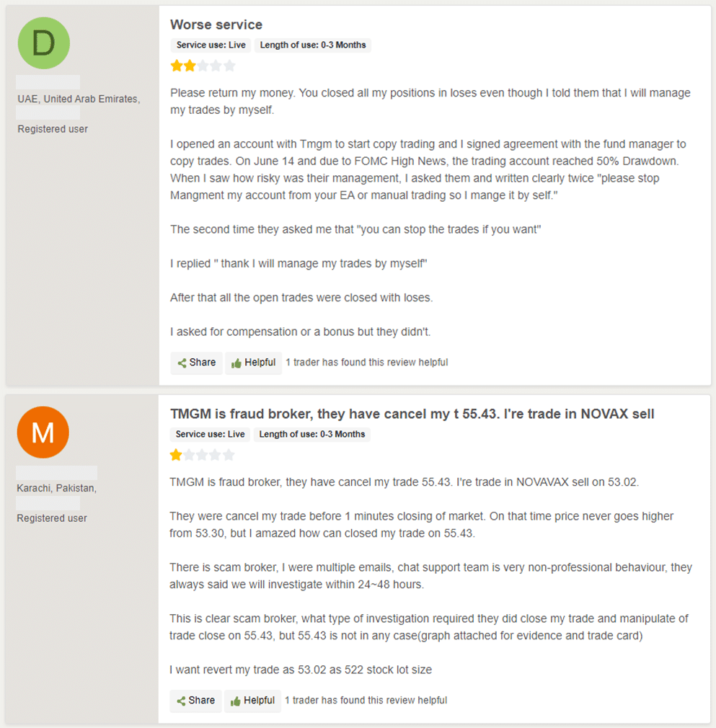
Task: Click first review's 'Length of use: 0-3 Months' tag
Action: [313, 45]
